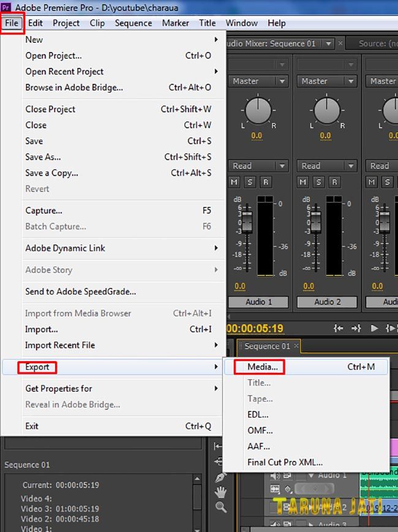Click the 00:00:05:19 timecode in mixer
398x532 pixels.
255,328
